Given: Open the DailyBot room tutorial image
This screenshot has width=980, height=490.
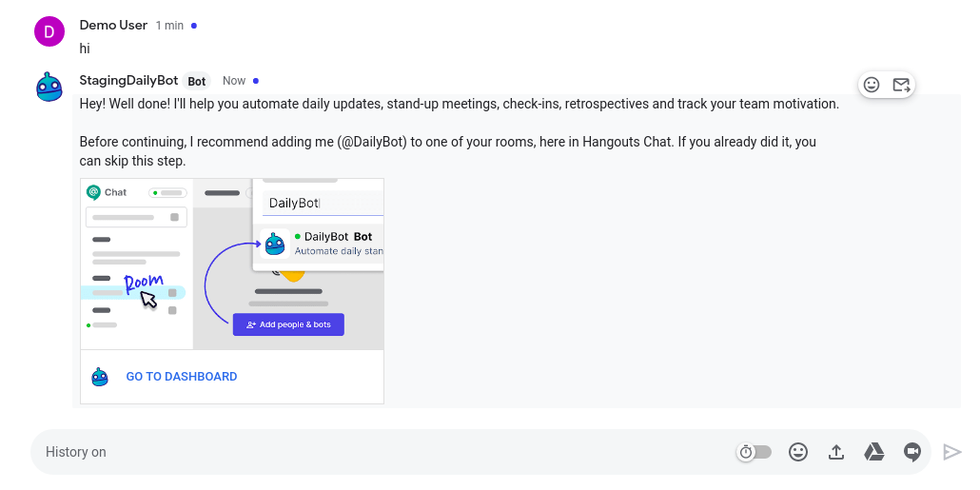Looking at the screenshot, I should (x=232, y=264).
